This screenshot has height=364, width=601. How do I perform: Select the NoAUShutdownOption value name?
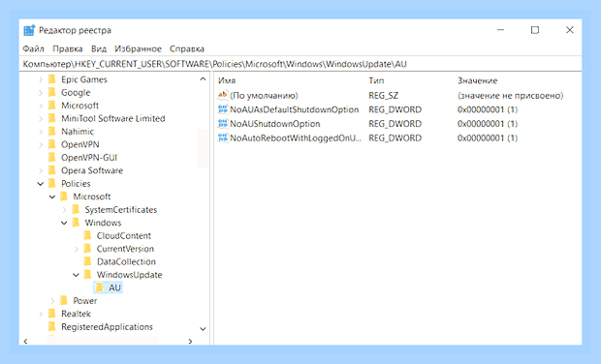click(275, 124)
